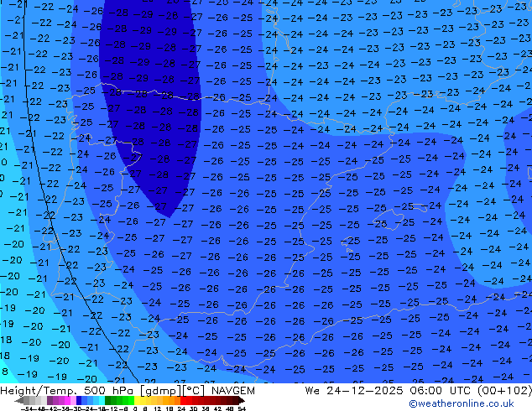
Task: Click the weatheronline.co.uk copyright link
Action: [462, 403]
